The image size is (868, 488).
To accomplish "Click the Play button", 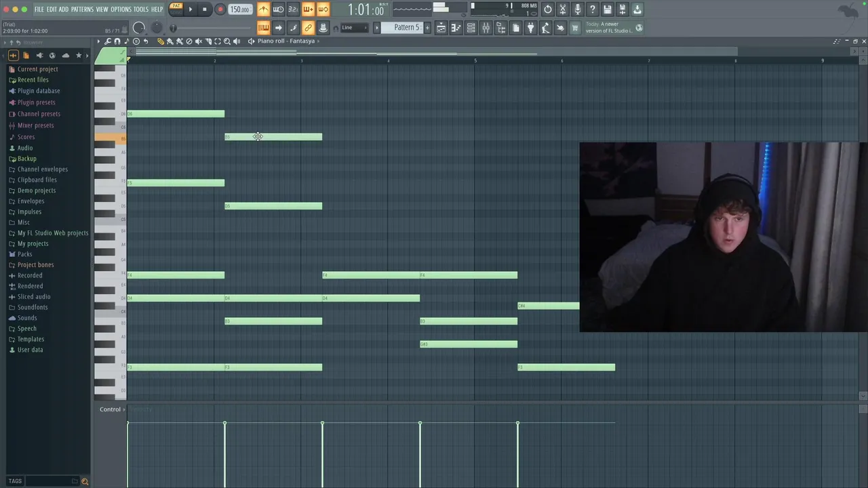I will click(190, 9).
